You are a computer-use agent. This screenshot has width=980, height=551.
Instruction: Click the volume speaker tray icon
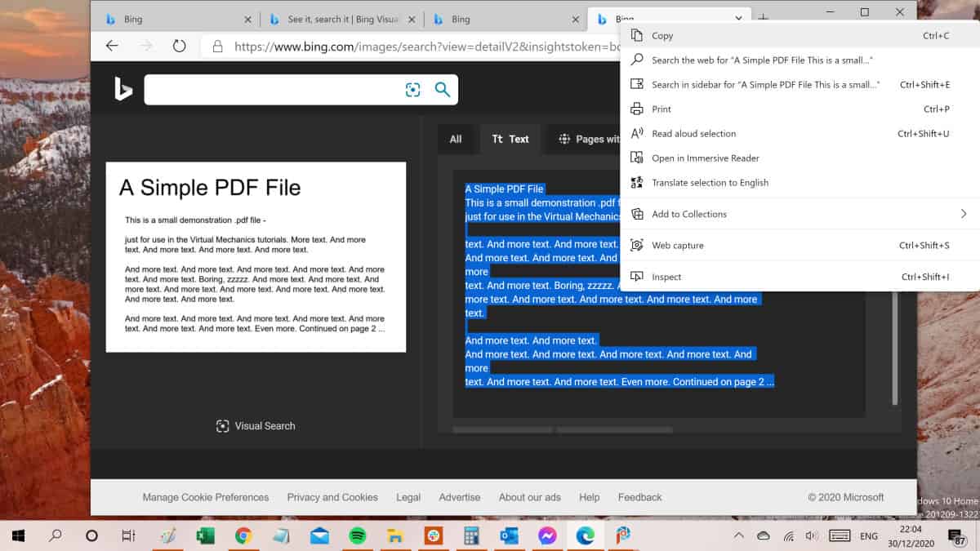812,535
